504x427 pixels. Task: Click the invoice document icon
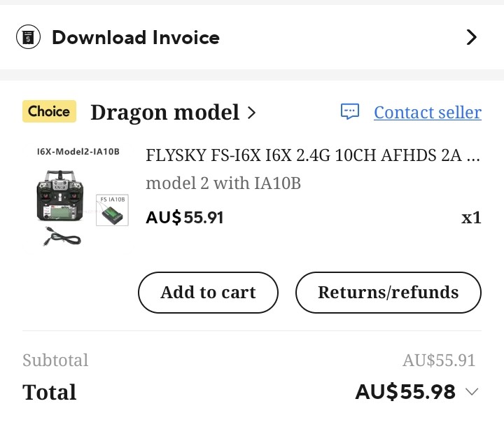[28, 37]
